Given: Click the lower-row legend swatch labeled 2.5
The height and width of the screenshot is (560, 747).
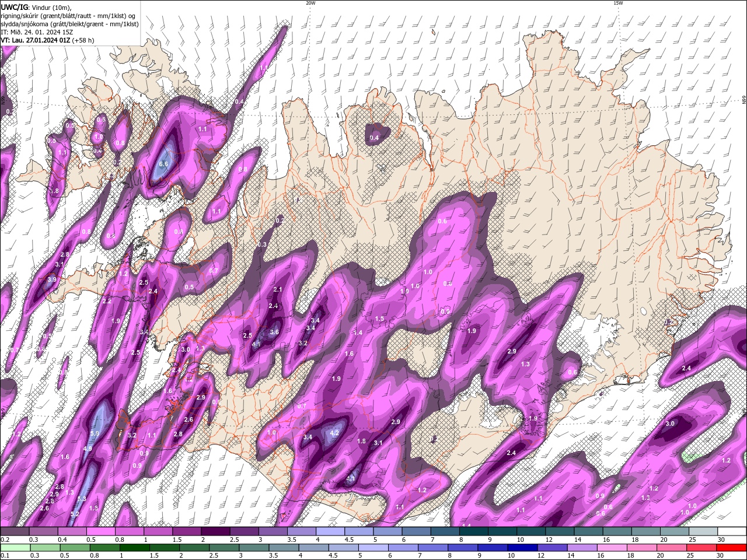Looking at the screenshot, I should (224, 548).
